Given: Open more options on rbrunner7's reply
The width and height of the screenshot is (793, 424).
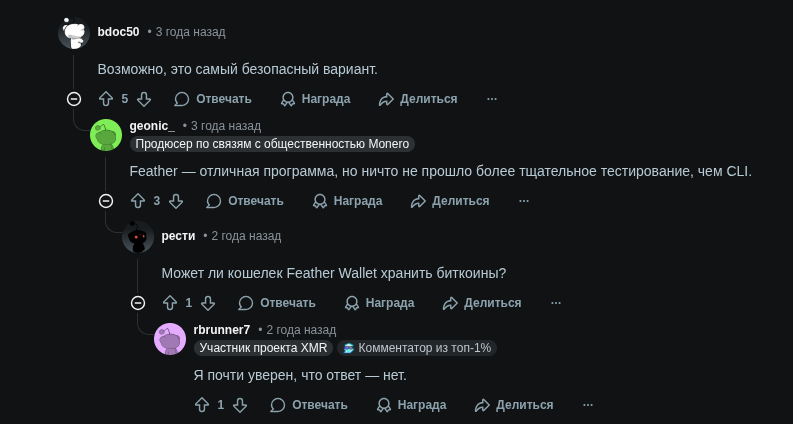Looking at the screenshot, I should 587,405.
